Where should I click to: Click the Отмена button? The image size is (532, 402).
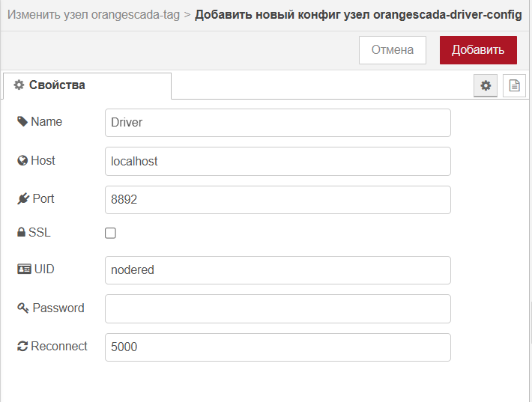393,50
